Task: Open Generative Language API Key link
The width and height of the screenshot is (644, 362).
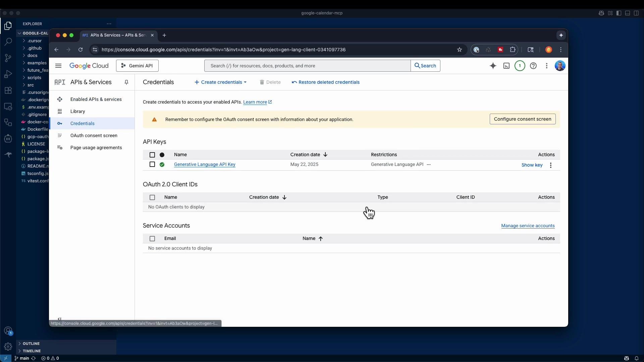Action: (205, 164)
